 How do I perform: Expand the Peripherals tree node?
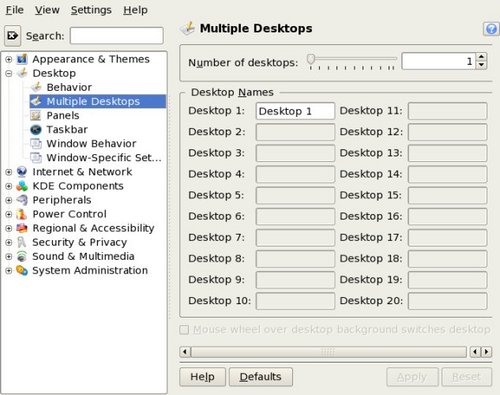[9, 200]
